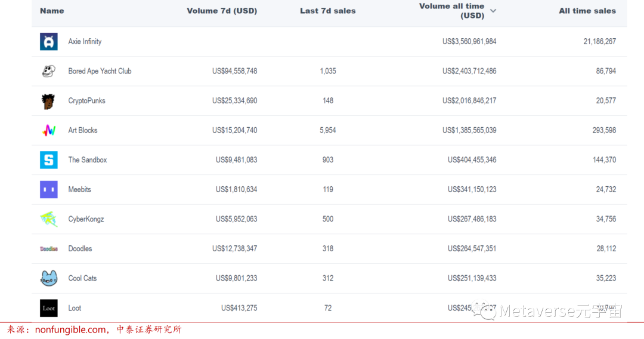Select all time sales 28,112
The height and width of the screenshot is (339, 644).
tap(606, 249)
